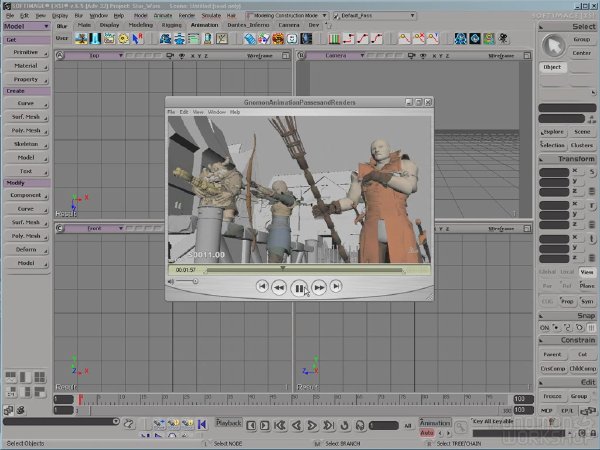Open the Animation menu near playback controls
This screenshot has height=450, width=600.
(x=435, y=423)
